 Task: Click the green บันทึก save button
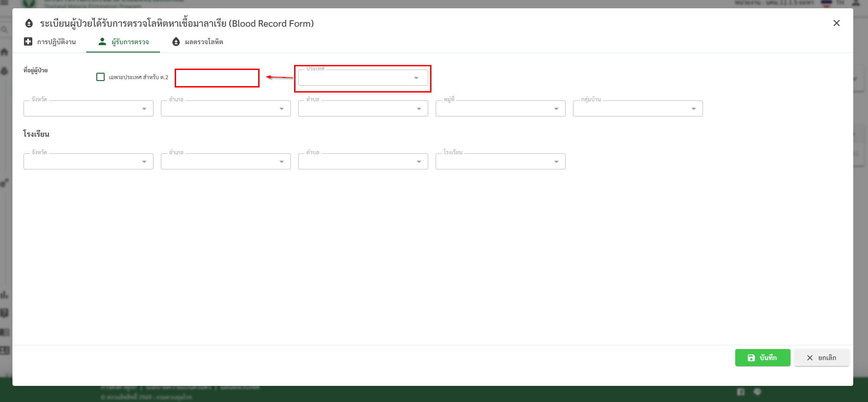(x=762, y=358)
